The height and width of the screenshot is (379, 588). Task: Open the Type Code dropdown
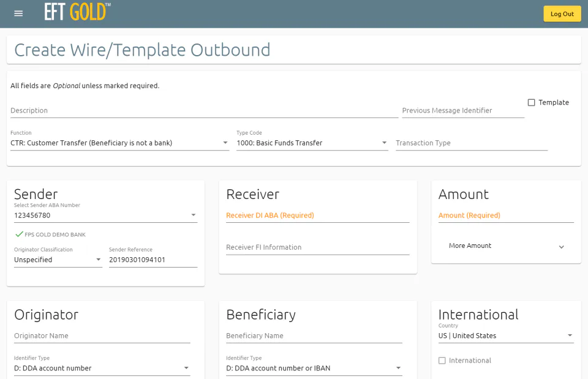coord(312,143)
